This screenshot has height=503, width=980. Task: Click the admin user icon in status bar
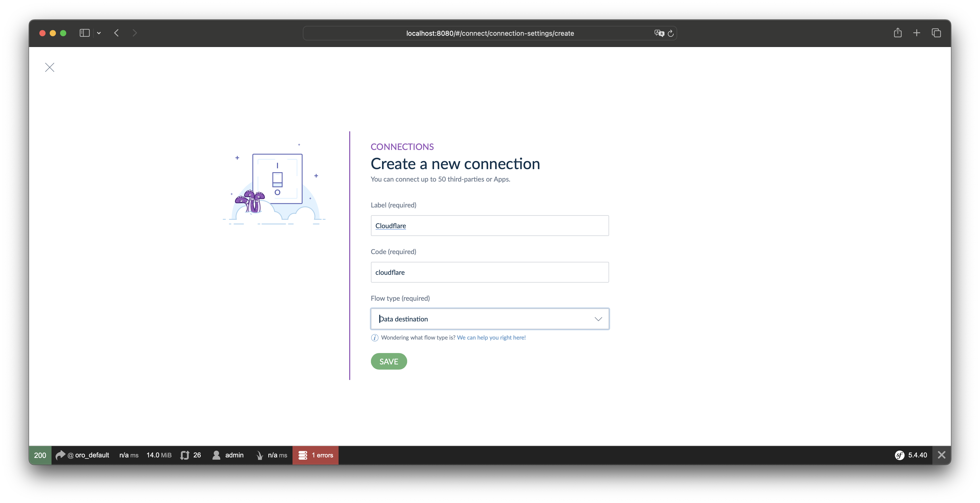(x=217, y=455)
